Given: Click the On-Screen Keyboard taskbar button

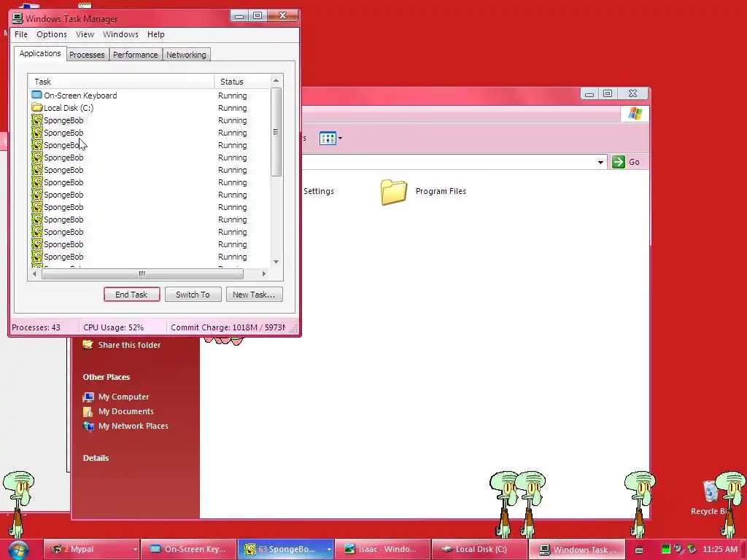Looking at the screenshot, I should [189, 549].
